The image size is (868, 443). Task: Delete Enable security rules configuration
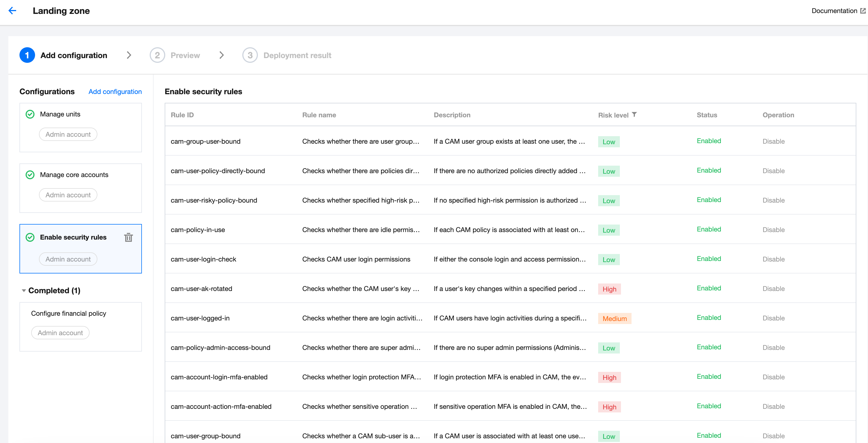[x=128, y=237]
